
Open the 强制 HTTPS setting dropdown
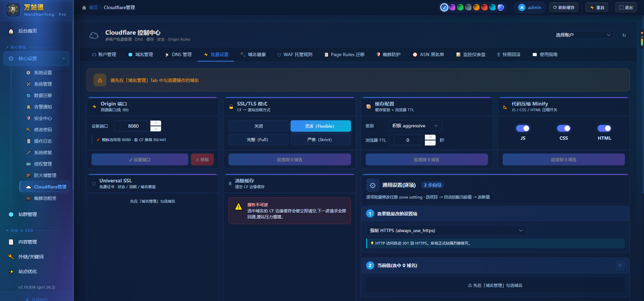click(x=446, y=230)
